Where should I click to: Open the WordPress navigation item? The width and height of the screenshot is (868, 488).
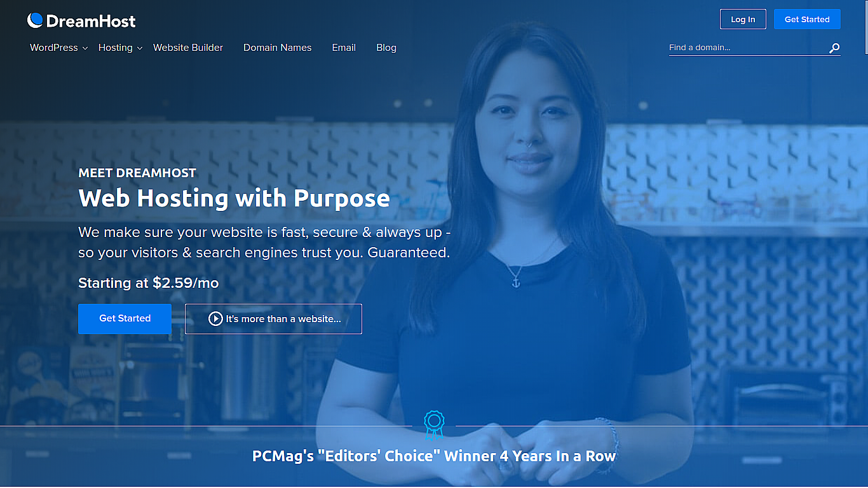(x=54, y=48)
